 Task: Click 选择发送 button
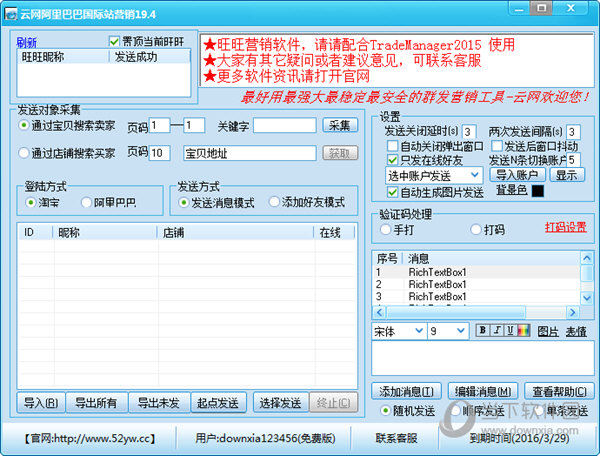click(x=280, y=402)
